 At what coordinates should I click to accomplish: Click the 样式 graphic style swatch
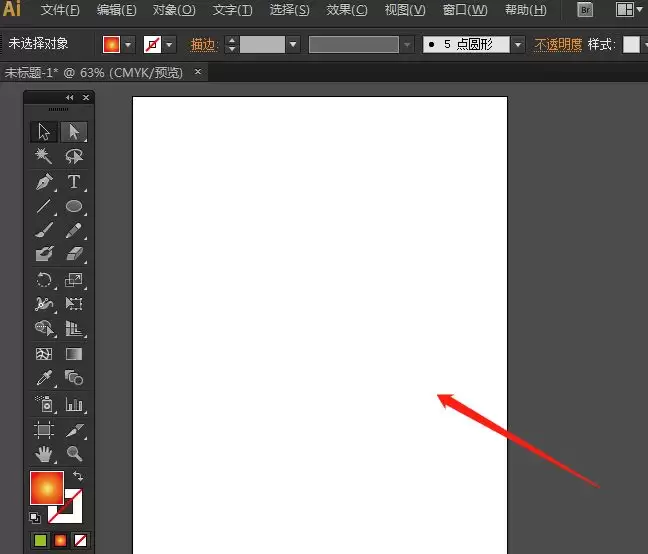coord(631,45)
